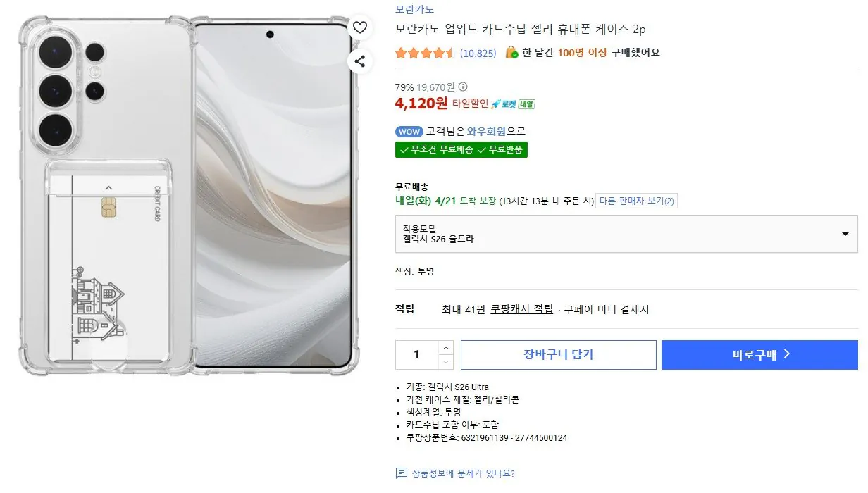Click the speech bubble icon near report link
The image size is (868, 493).
point(399,473)
